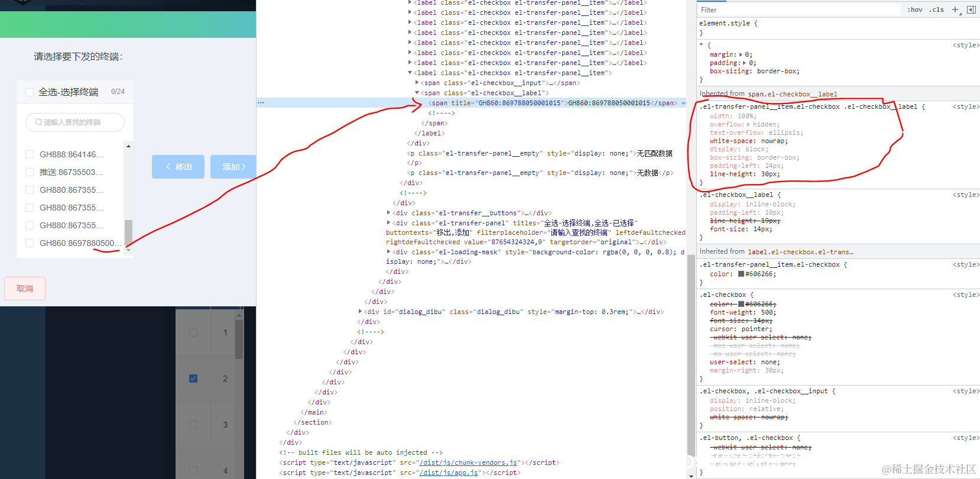Click the built files auto injected comment
Viewport: 980px width, 479px height.
(361, 452)
